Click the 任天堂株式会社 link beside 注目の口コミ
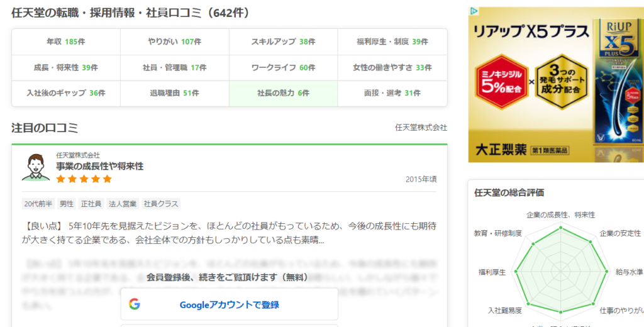The image size is (644, 327). [x=421, y=128]
